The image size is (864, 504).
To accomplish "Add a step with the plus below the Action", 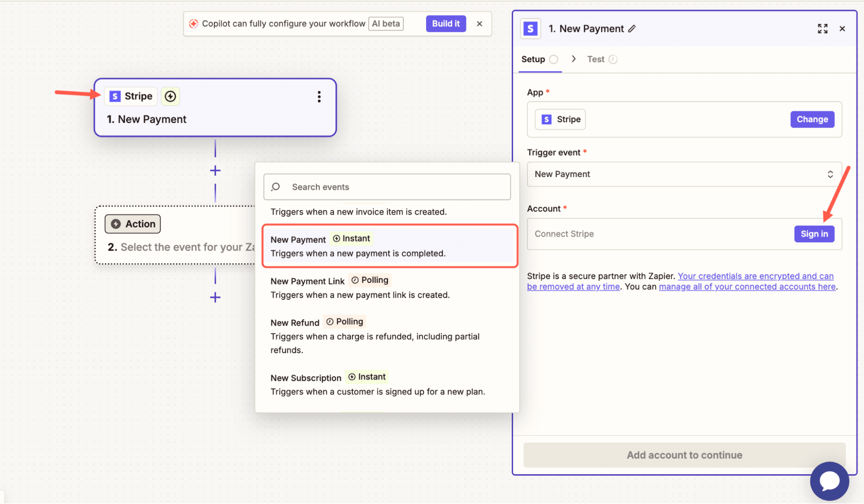I will coord(215,298).
